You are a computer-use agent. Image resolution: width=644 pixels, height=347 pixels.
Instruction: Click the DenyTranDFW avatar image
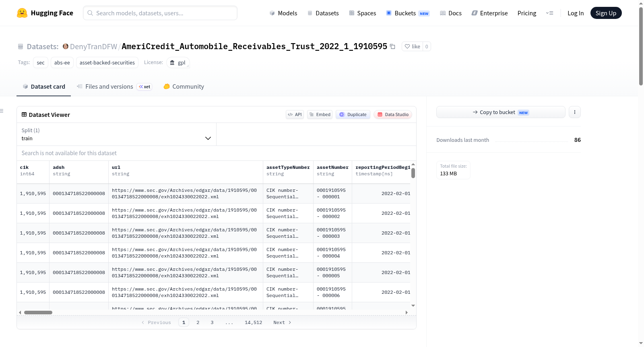[66, 46]
